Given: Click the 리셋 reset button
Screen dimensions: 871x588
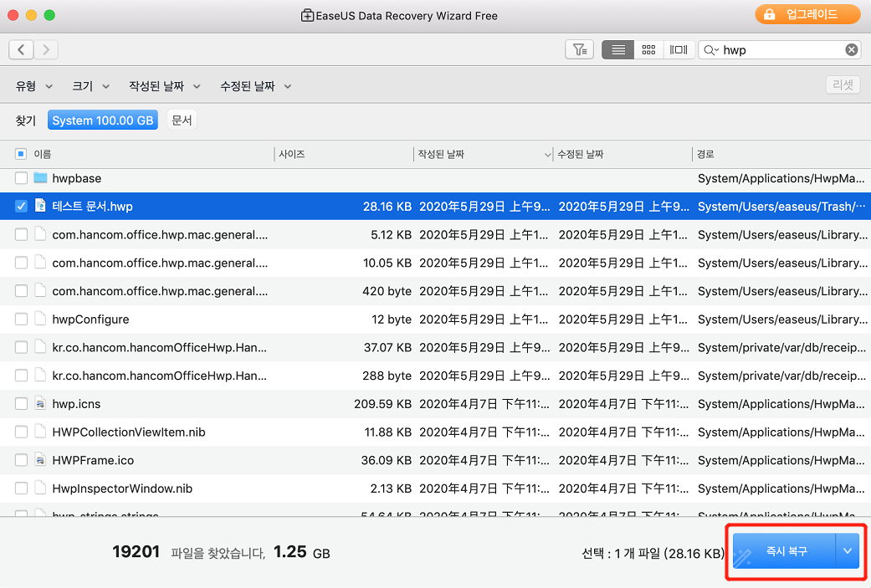Looking at the screenshot, I should [843, 85].
